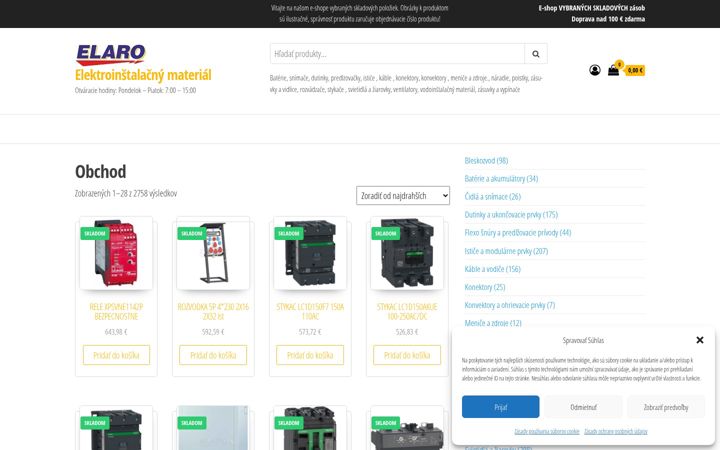This screenshot has height=450, width=720.
Task: Open Konvektory a ohrievacie prvky (7) category
Action: coord(510,305)
